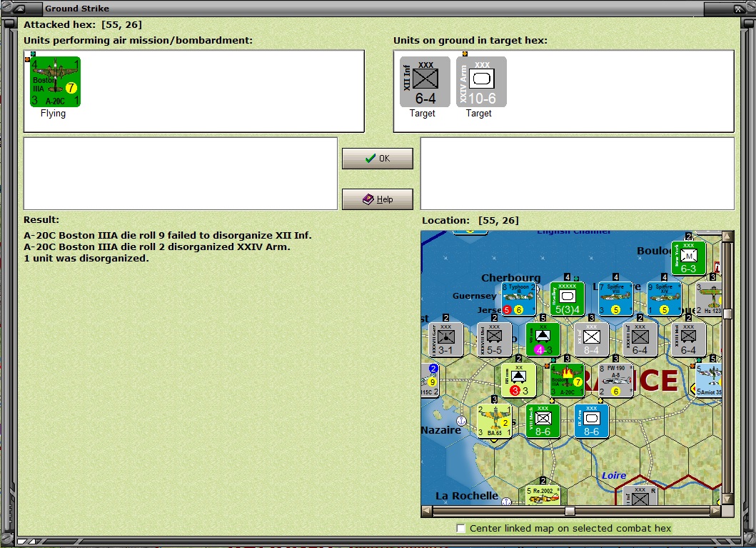The height and width of the screenshot is (548, 756).
Task: Click the vertical map scrollbar thumb
Action: pyautogui.click(x=727, y=314)
